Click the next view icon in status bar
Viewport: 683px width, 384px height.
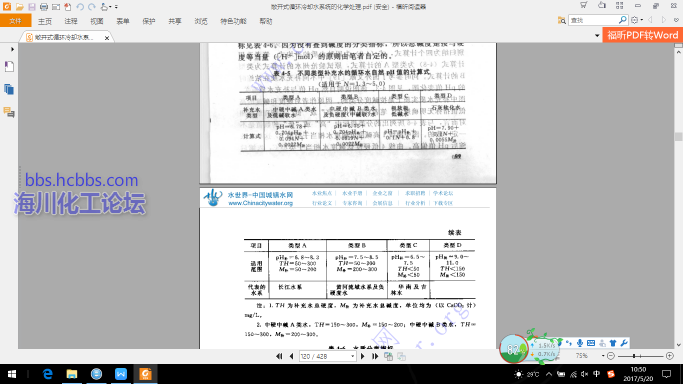pyautogui.click(x=402, y=357)
